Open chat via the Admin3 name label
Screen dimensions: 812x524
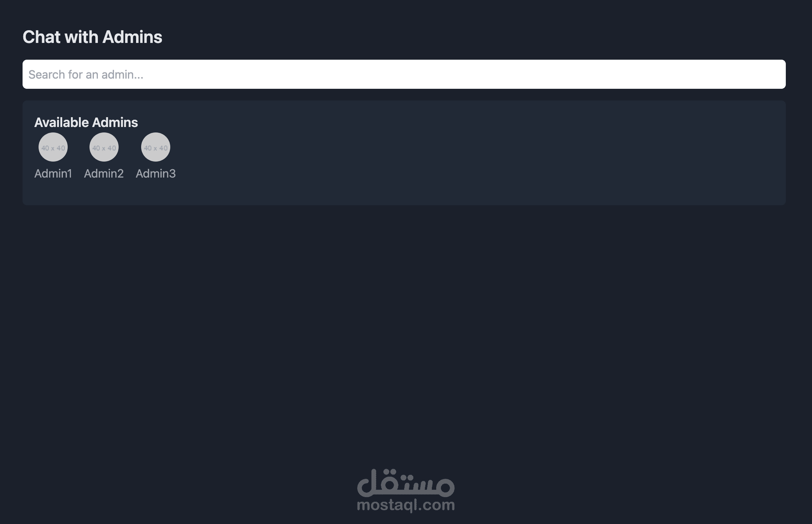click(156, 174)
